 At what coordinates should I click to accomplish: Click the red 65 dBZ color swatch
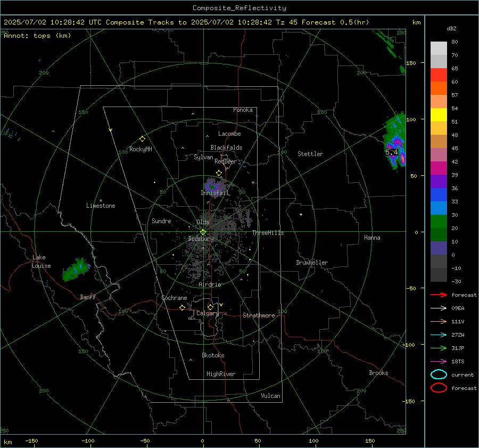[x=439, y=75]
